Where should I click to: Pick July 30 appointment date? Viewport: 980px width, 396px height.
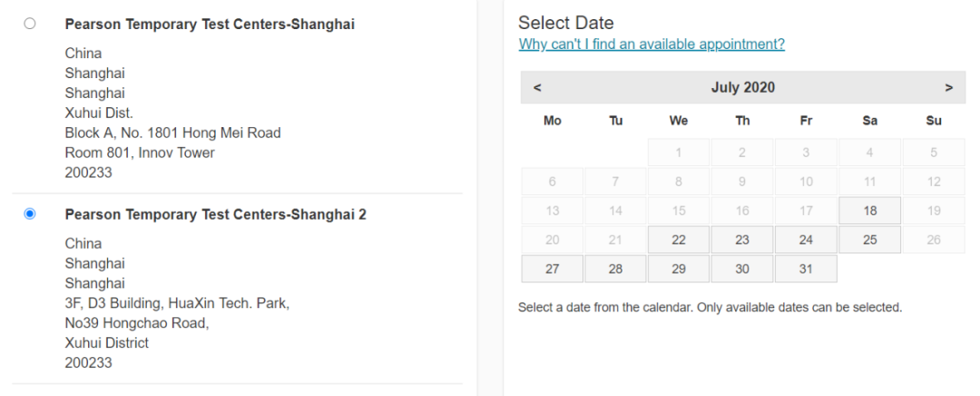(x=742, y=269)
